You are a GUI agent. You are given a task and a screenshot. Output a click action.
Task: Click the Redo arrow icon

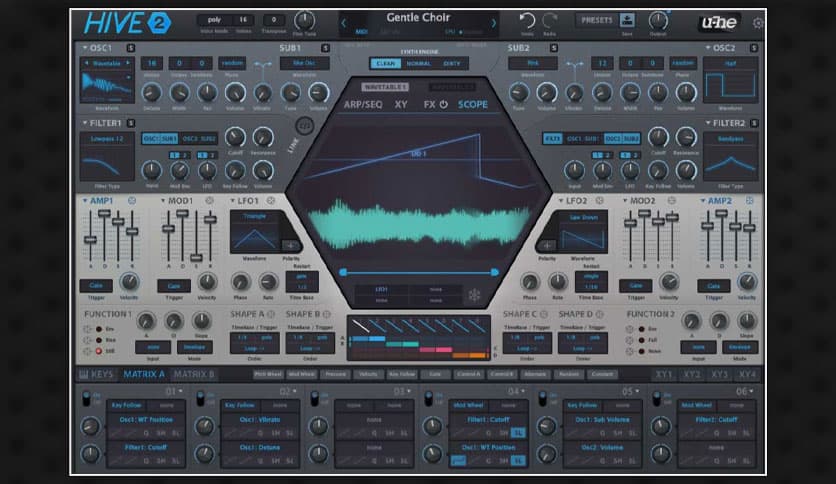550,20
